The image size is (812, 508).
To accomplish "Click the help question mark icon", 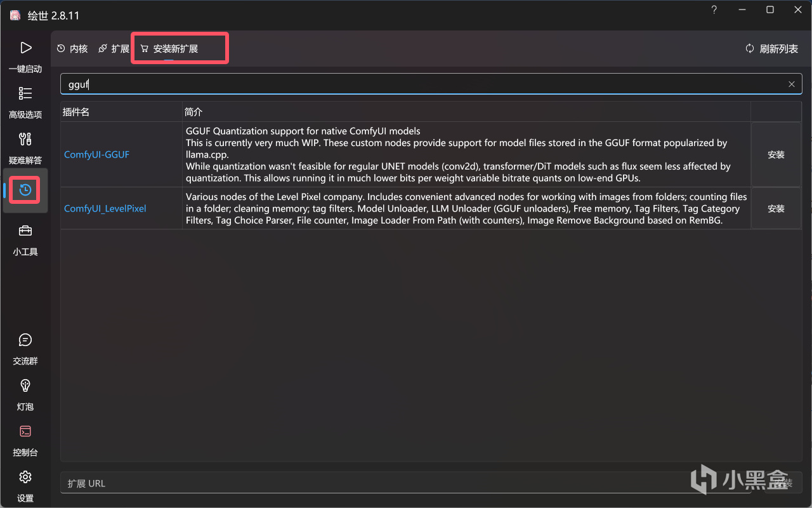I will pos(714,10).
